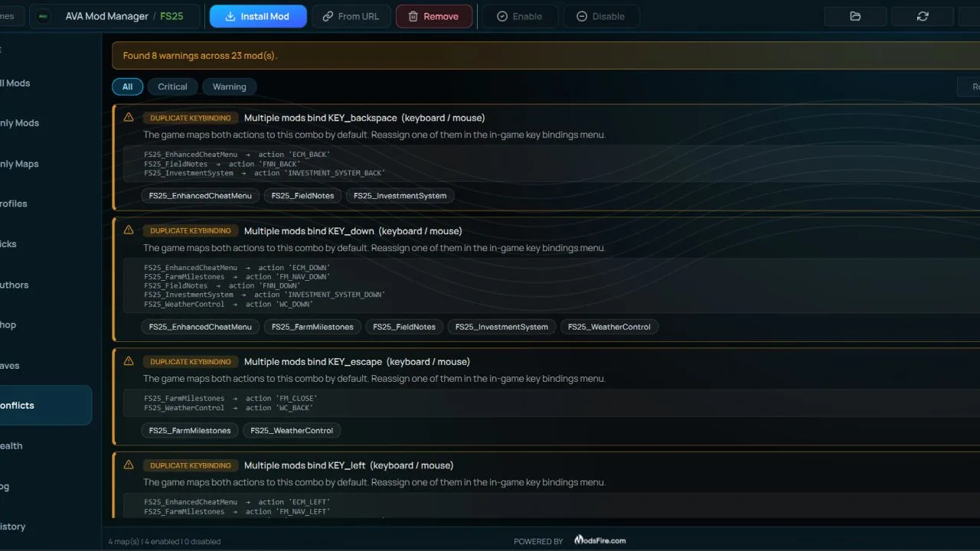This screenshot has width=980, height=551.
Task: Open the mods folder icon button
Action: (855, 16)
